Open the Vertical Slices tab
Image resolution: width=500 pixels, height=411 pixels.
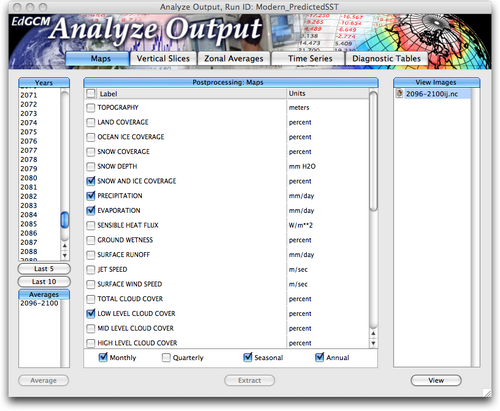163,58
